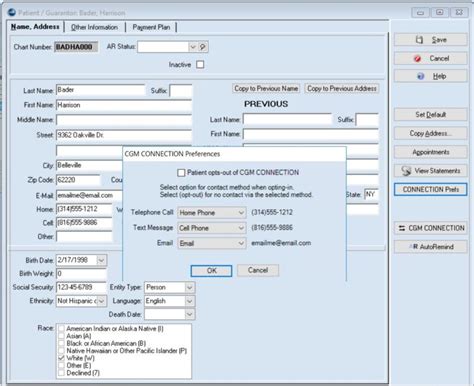Check the Other (E) race box
Image resolution: width=474 pixels, height=386 pixels.
(x=61, y=365)
